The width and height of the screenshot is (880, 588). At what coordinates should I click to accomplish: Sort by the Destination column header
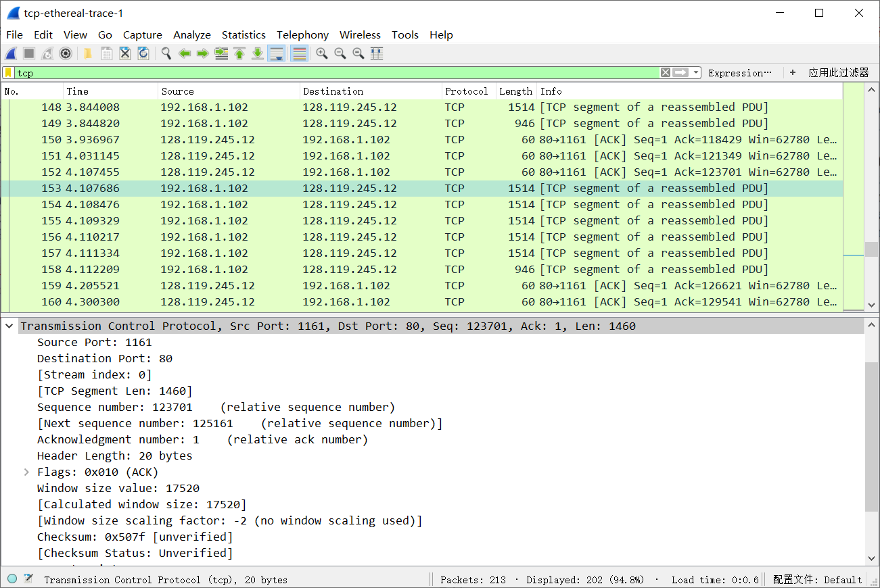[371, 91]
